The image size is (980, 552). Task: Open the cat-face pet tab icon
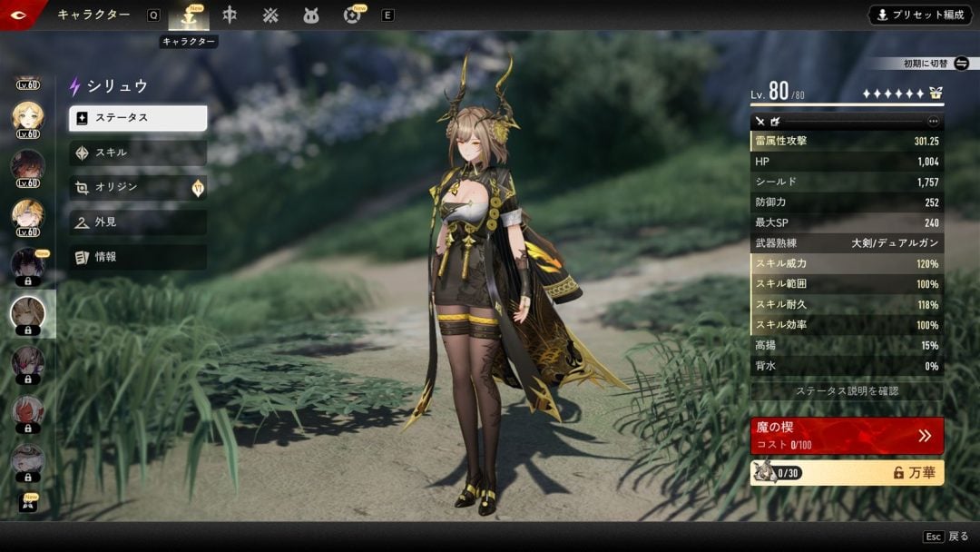311,15
